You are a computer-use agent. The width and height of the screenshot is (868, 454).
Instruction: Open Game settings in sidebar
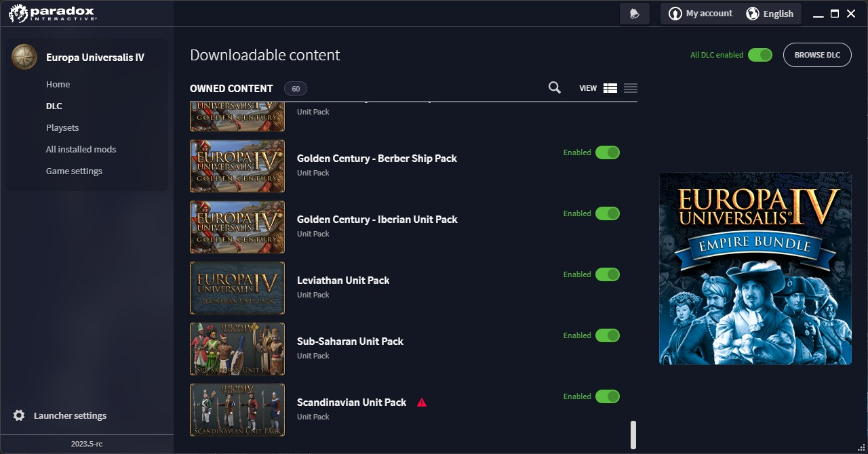[x=74, y=171]
